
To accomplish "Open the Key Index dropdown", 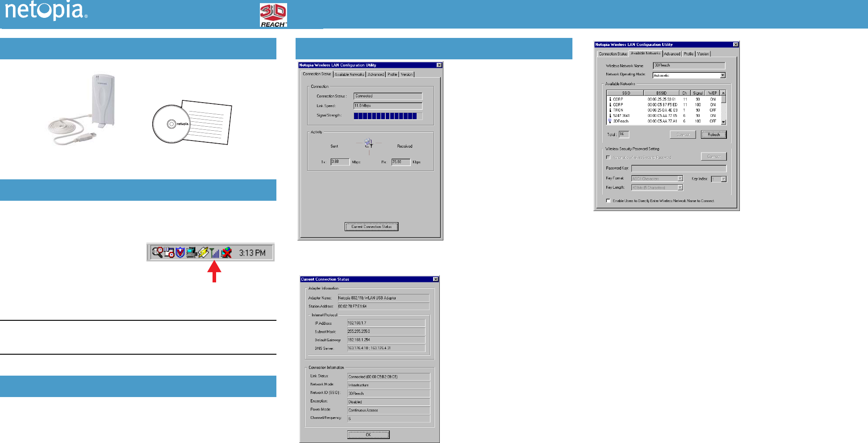I will coord(724,179).
